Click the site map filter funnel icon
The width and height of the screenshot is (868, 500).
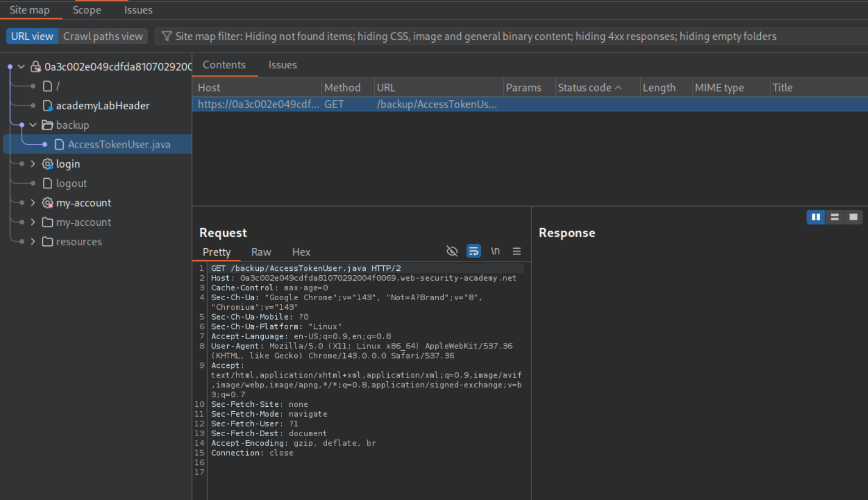click(166, 36)
